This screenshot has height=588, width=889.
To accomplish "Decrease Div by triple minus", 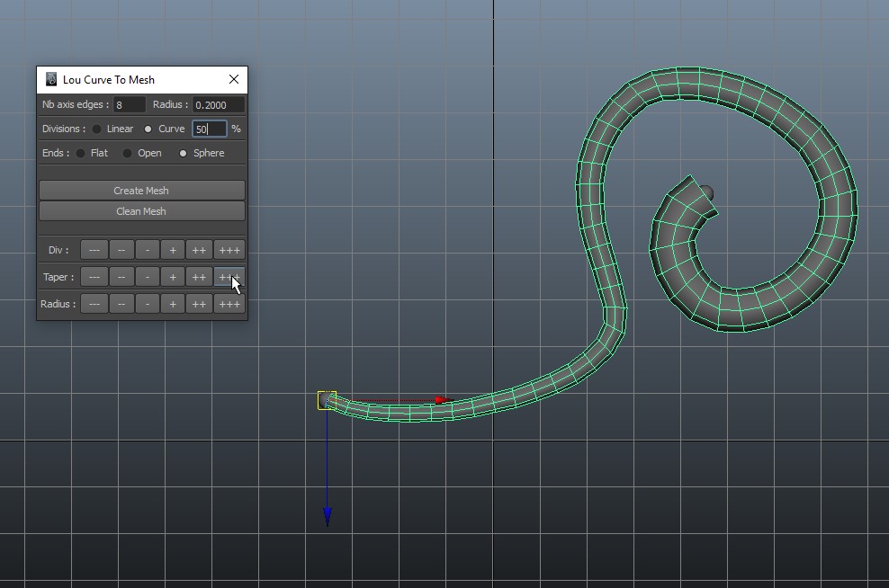I will (x=94, y=250).
